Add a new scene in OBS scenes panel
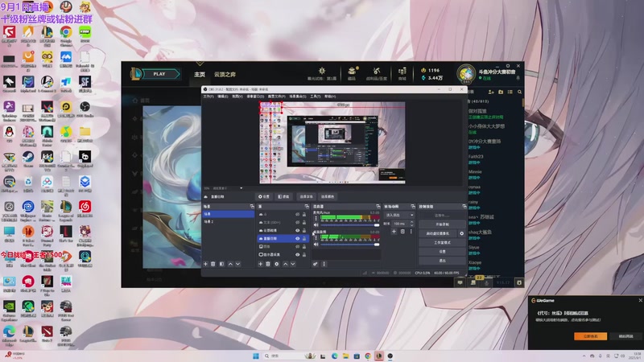This screenshot has width=644, height=362. (x=206, y=264)
